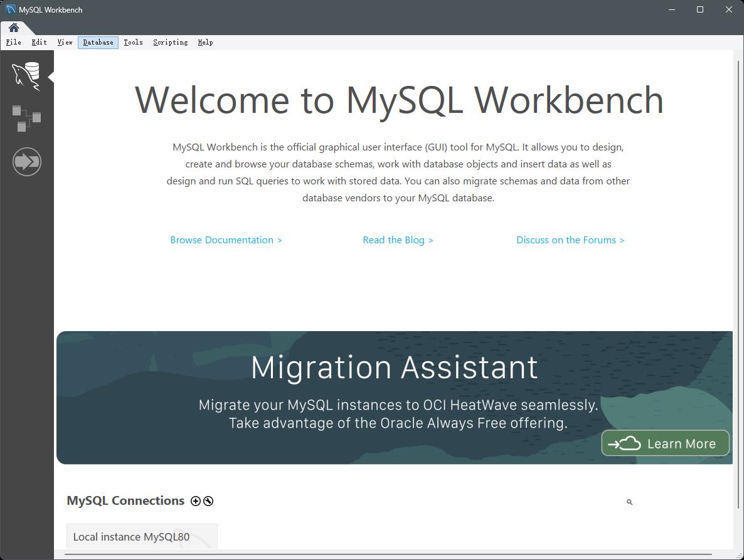Click the MySQL Workbench title bar icon
744x560 pixels.
click(x=10, y=9)
